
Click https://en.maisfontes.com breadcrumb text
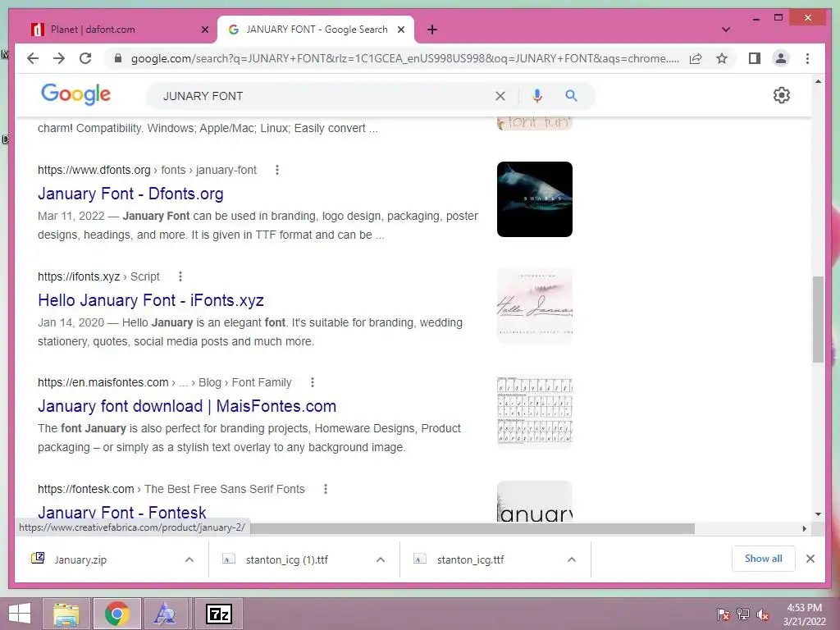(x=103, y=382)
